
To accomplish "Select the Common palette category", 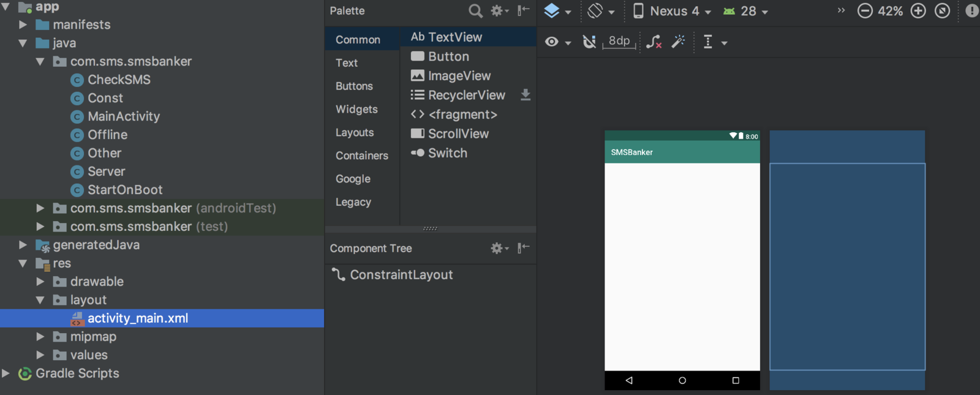I will 362,40.
